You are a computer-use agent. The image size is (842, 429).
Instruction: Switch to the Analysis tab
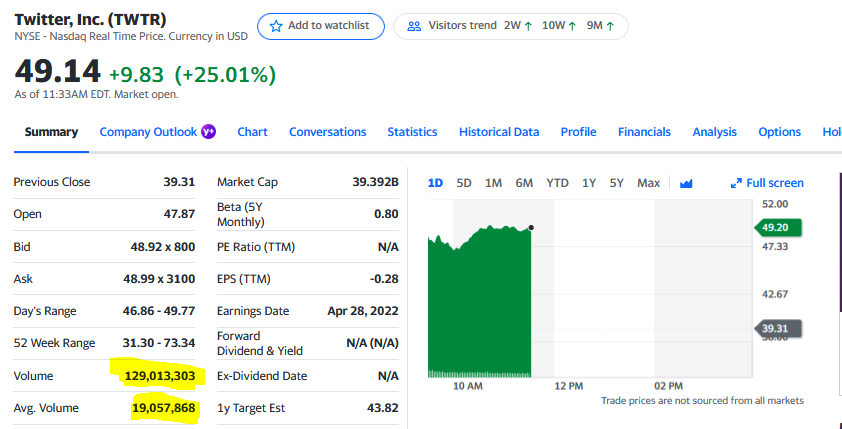click(x=714, y=132)
